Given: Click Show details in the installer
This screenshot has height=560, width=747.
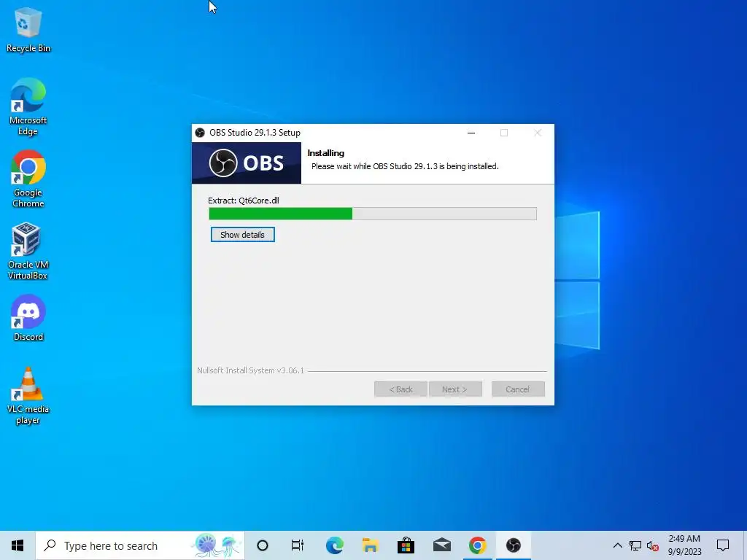Looking at the screenshot, I should 242,235.
